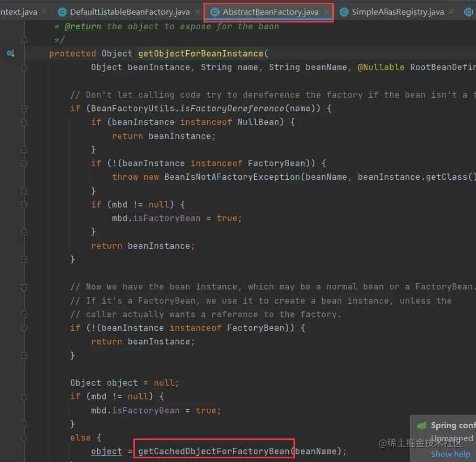The height and width of the screenshot is (462, 476).
Task: Collapse the else block fold marker
Action: pos(24,438)
